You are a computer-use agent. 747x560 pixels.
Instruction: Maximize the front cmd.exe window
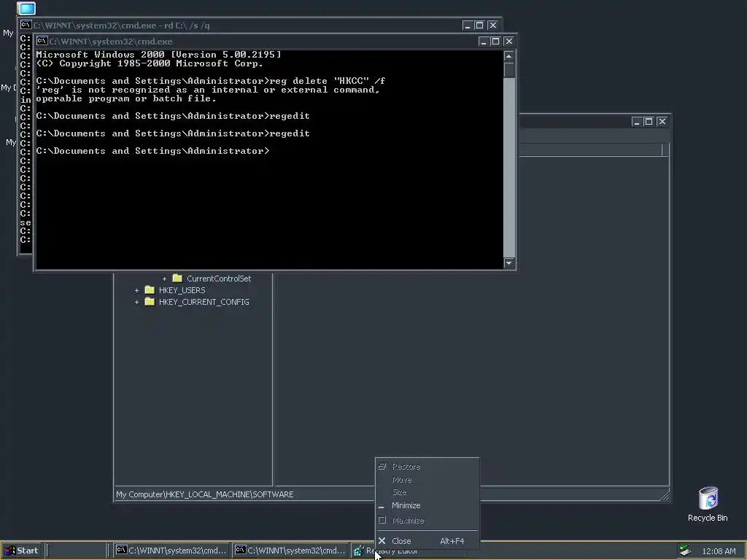pos(495,42)
